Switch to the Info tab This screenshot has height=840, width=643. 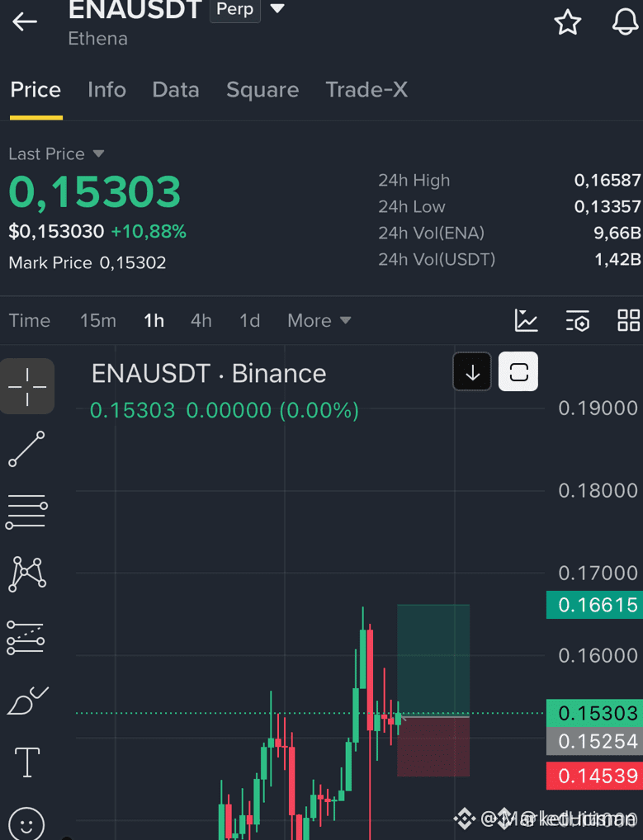tap(106, 90)
